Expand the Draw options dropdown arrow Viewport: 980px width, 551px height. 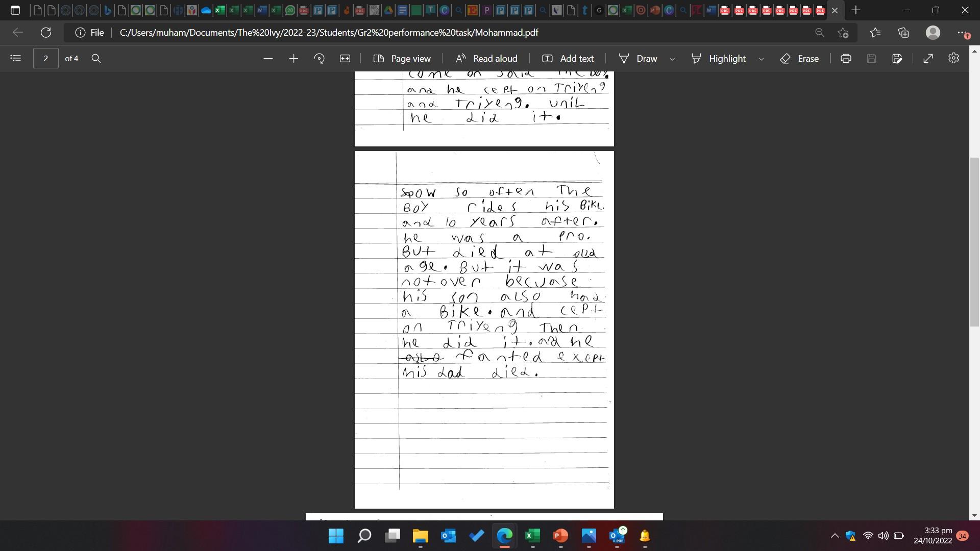pos(672,59)
